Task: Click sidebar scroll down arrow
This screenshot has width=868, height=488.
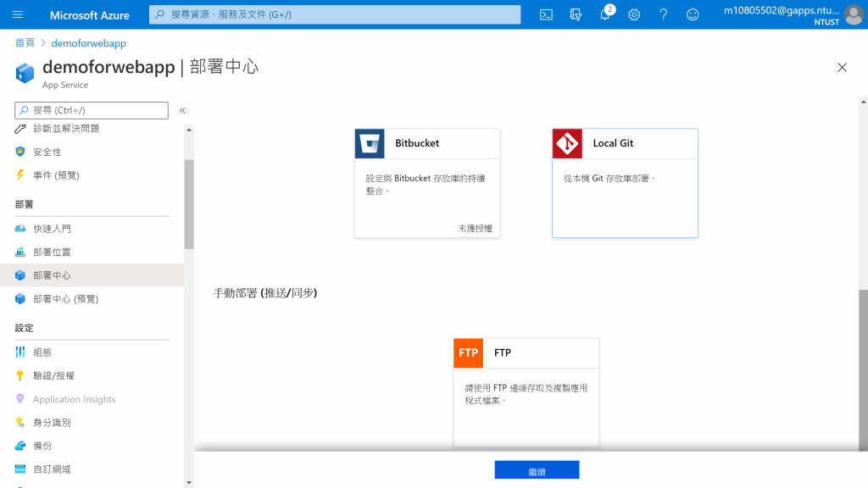Action: click(189, 482)
